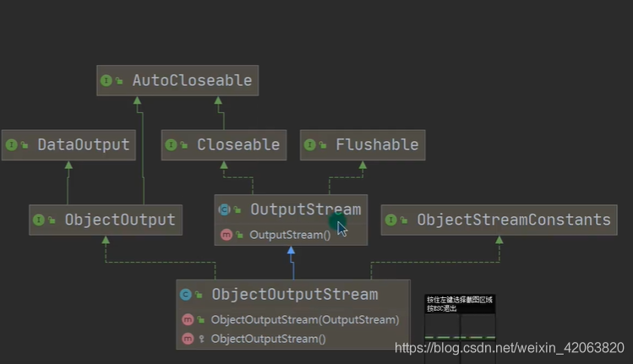Click the interface icon next to Flushable
The width and height of the screenshot is (633, 364).
[310, 145]
